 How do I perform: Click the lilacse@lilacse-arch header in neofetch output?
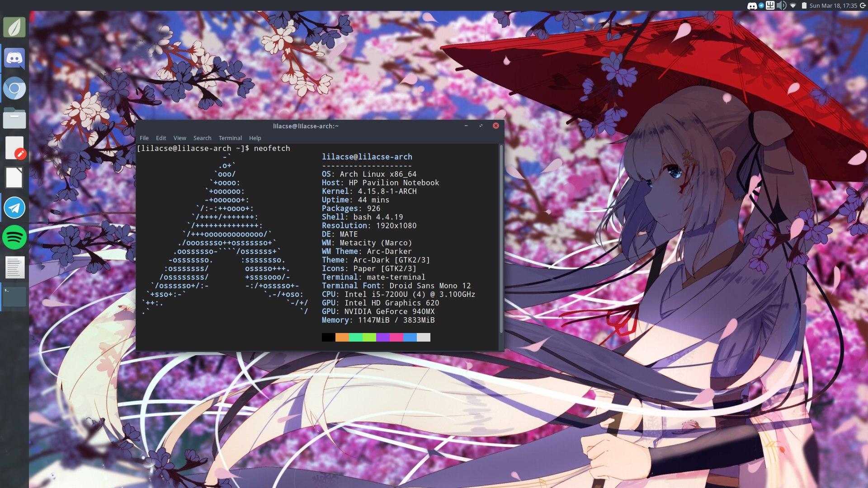coord(367,157)
